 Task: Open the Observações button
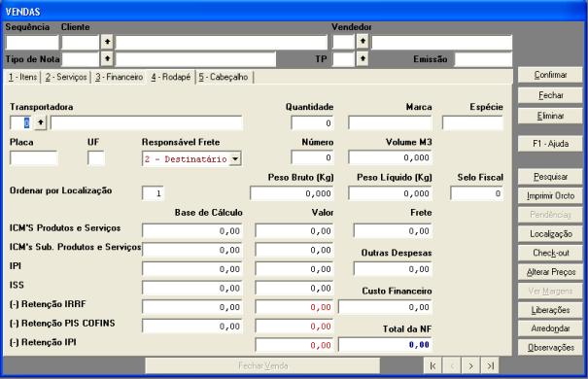pos(550,348)
